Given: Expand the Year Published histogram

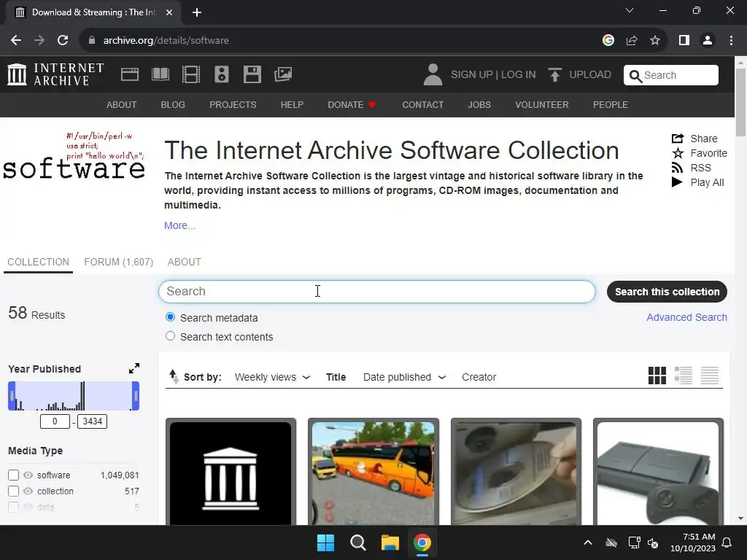Looking at the screenshot, I should (134, 368).
